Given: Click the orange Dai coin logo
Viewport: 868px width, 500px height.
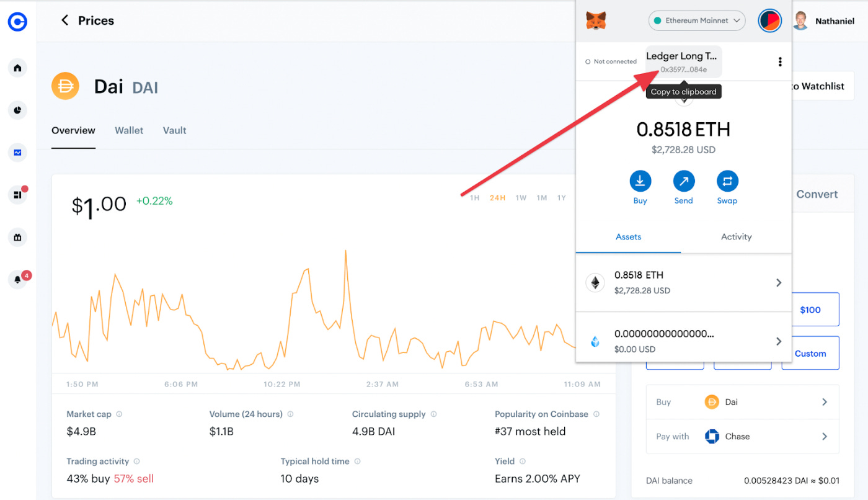Looking at the screenshot, I should (65, 86).
